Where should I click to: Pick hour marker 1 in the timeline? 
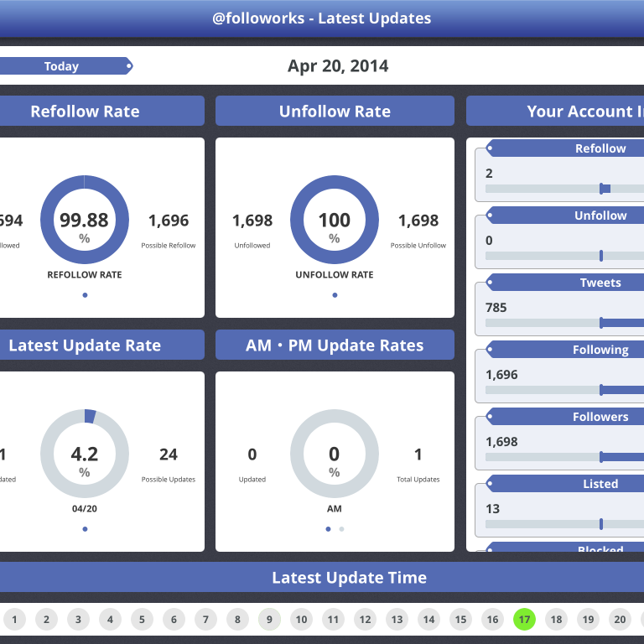[x=14, y=620]
